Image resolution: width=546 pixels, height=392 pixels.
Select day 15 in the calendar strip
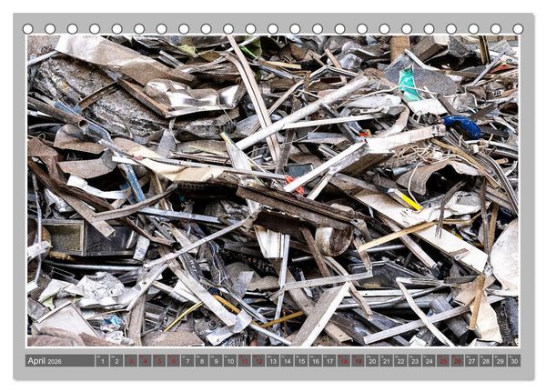[301, 361]
